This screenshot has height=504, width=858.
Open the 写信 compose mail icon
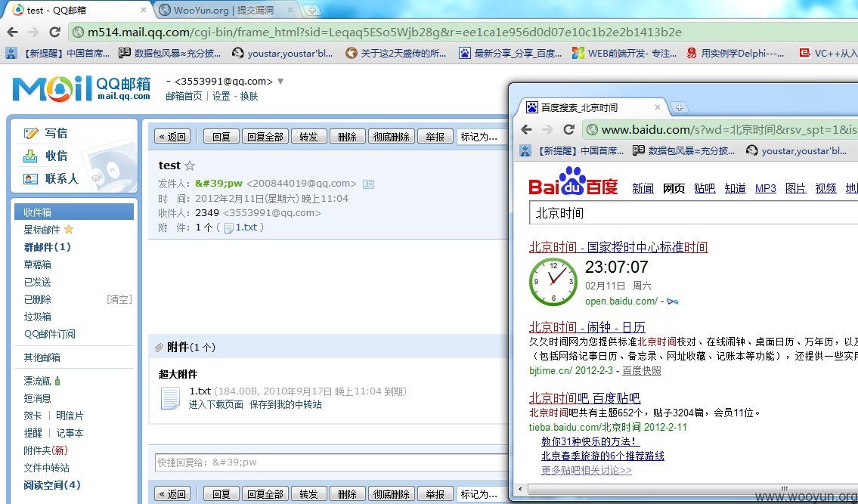pos(31,133)
